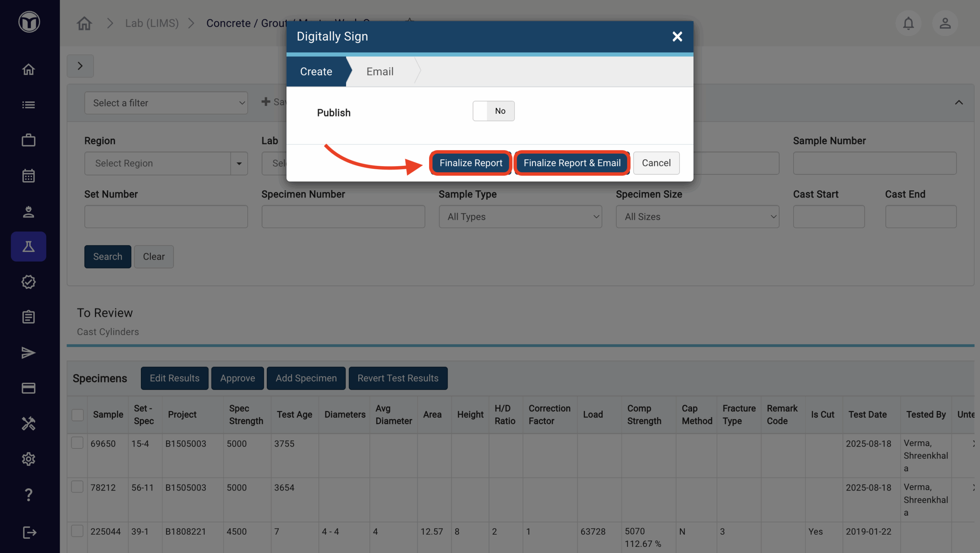Viewport: 980px width, 553px height.
Task: Click the send paper-plane sidebar icon
Action: pos(28,353)
